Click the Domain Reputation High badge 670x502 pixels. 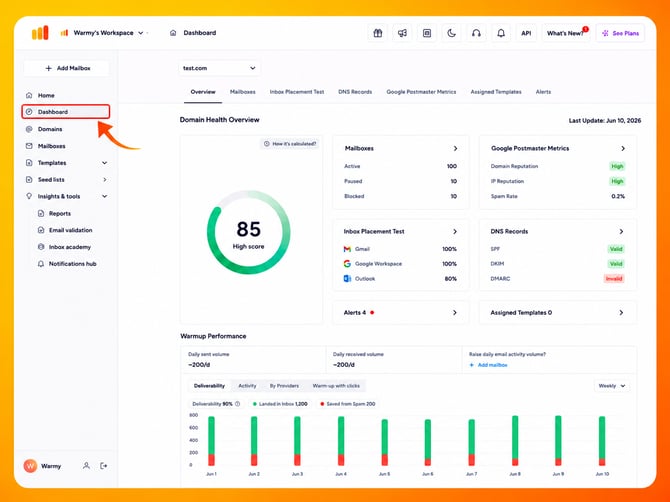point(617,166)
